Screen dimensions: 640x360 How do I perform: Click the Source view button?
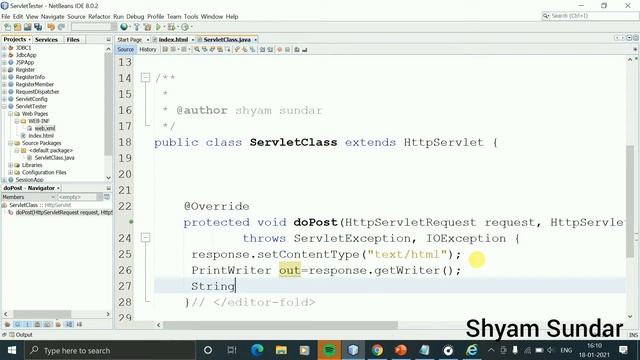(x=125, y=49)
